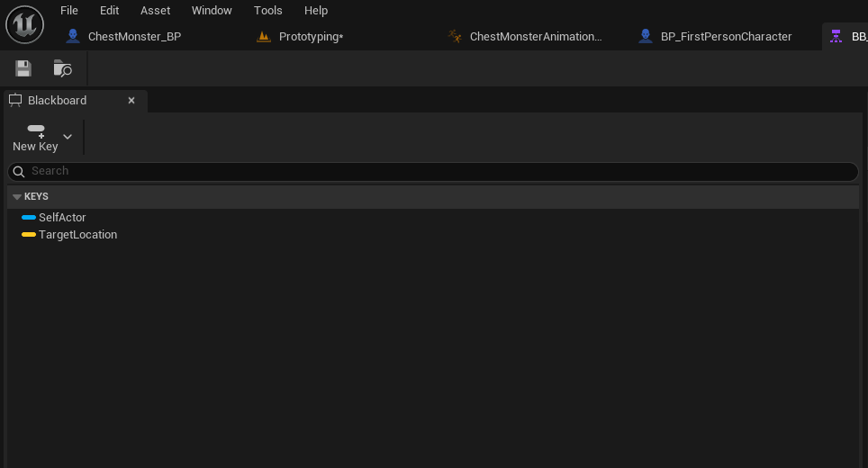Open the Asset menu

click(155, 11)
